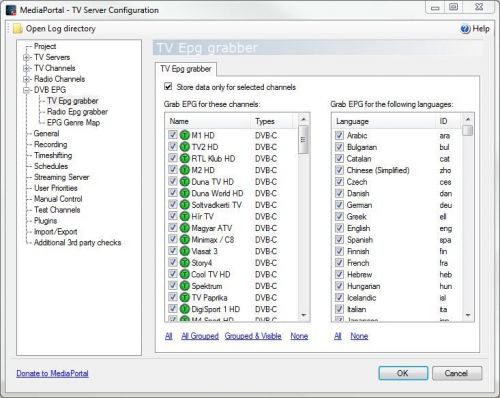
Task: Click the language list scroll down arrow
Action: (468, 315)
